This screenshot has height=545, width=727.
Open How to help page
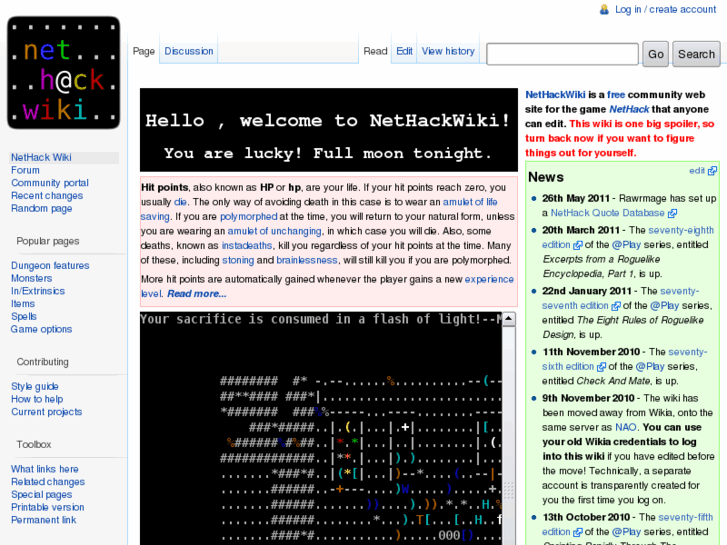coord(37,399)
